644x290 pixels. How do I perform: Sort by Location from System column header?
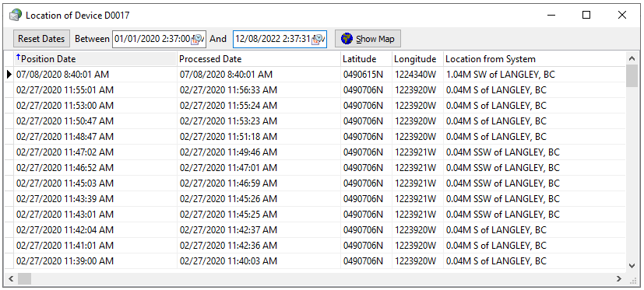(x=535, y=59)
